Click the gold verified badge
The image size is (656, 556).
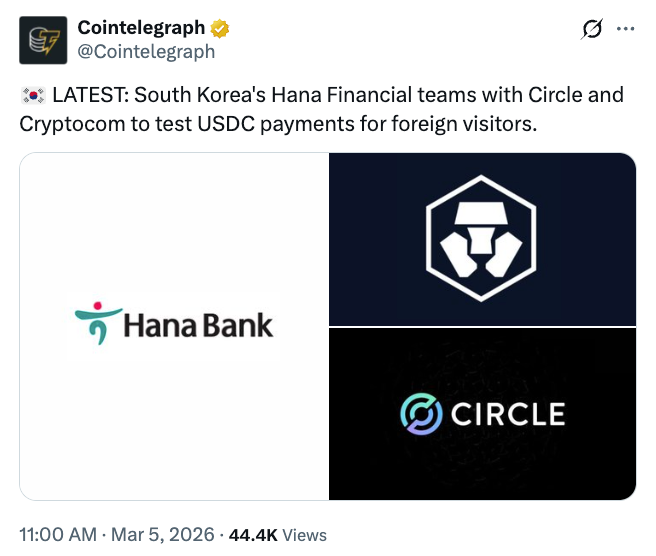tap(219, 28)
